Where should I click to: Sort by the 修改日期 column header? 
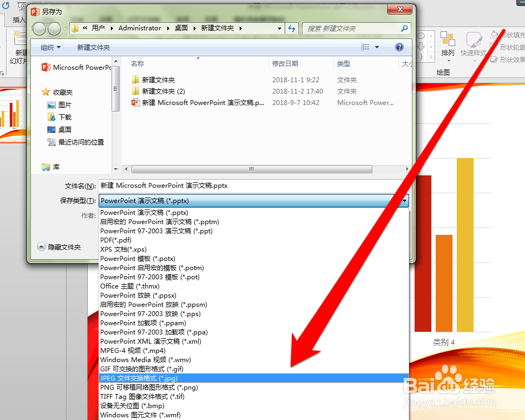click(x=285, y=63)
